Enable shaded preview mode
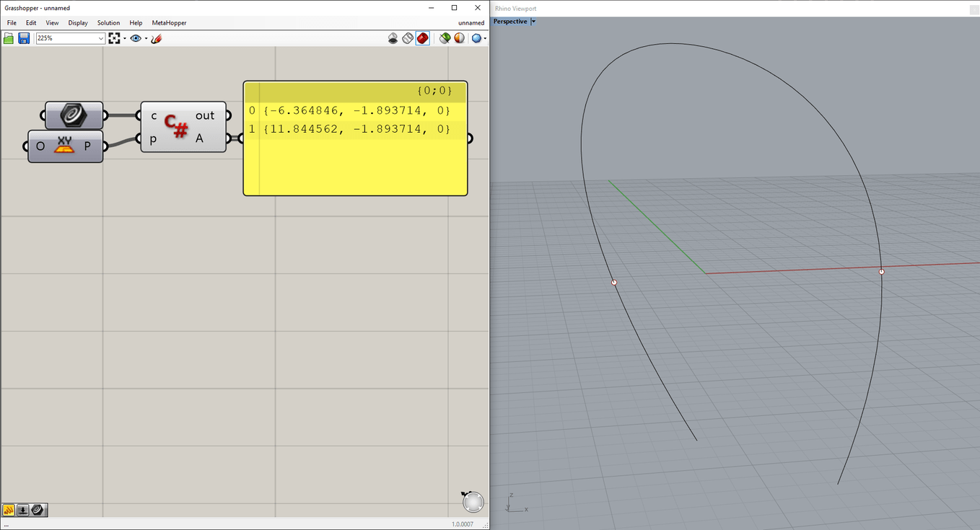 (x=423, y=37)
